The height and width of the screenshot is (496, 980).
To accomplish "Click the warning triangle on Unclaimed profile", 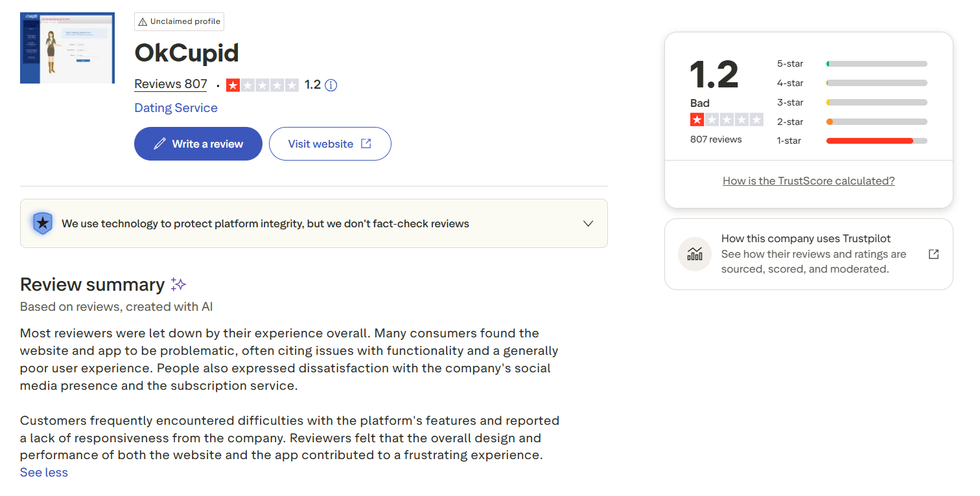I will point(143,21).
